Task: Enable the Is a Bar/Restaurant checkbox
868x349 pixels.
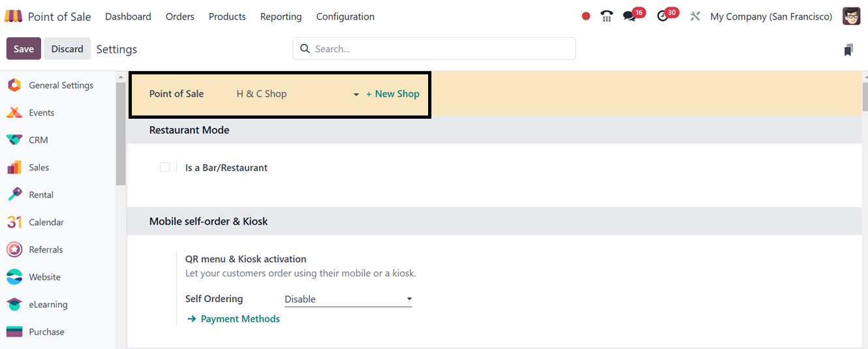Action: 164,168
